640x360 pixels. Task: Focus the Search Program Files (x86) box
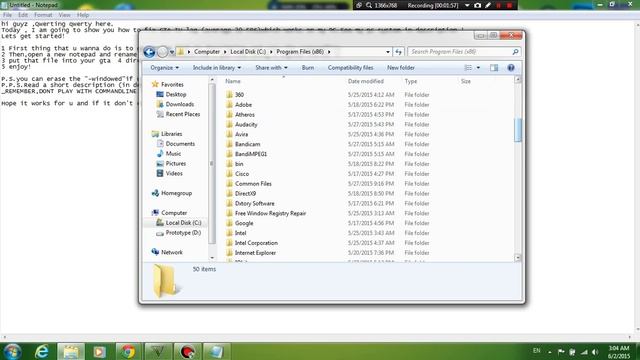(464, 52)
